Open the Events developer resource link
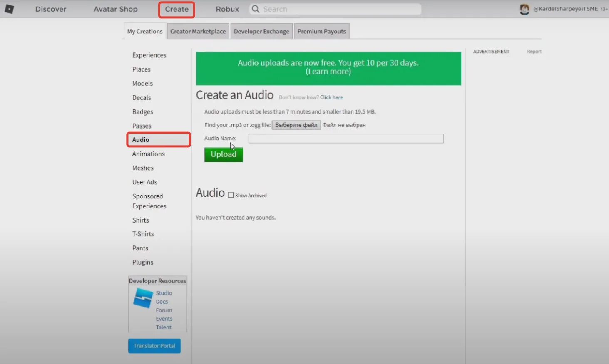Image resolution: width=609 pixels, height=364 pixels. (164, 319)
